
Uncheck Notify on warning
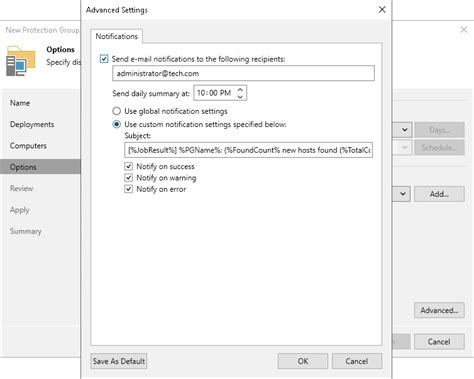pos(129,178)
